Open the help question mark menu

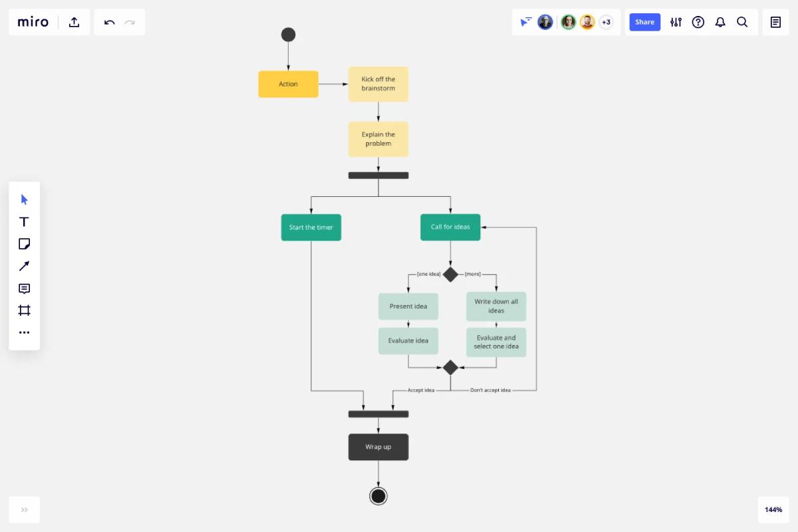(698, 22)
